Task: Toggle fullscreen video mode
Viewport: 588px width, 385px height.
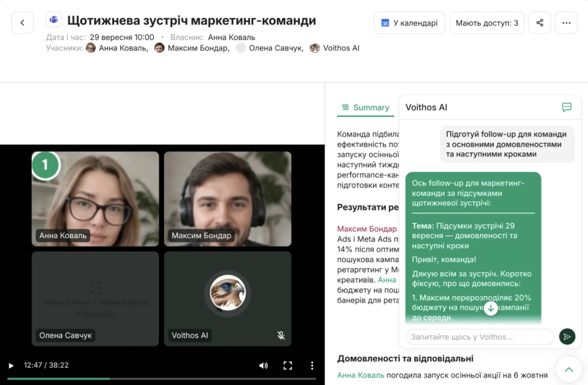Action: pos(288,366)
